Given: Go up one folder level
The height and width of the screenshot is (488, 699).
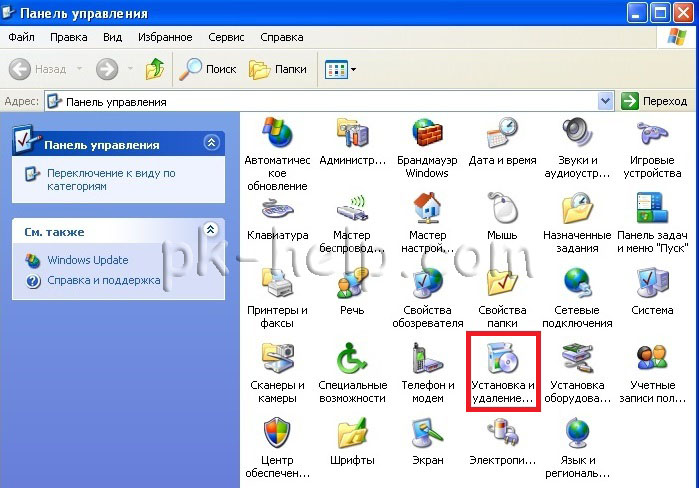Looking at the screenshot, I should pos(155,69).
